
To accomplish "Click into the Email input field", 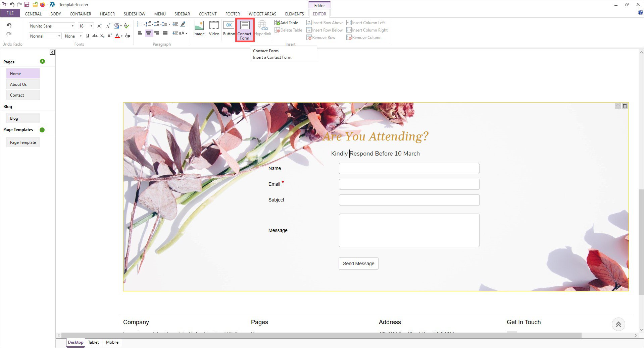I will (x=409, y=184).
